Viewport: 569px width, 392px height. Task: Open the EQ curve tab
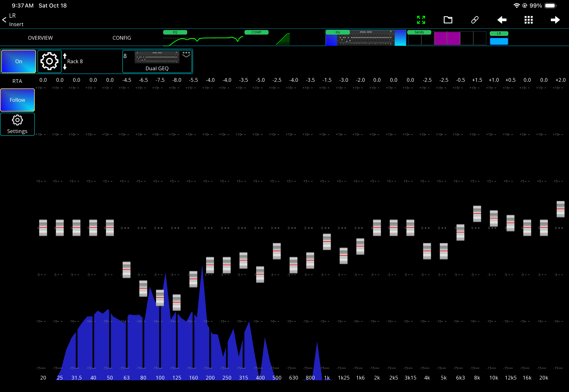(x=203, y=38)
